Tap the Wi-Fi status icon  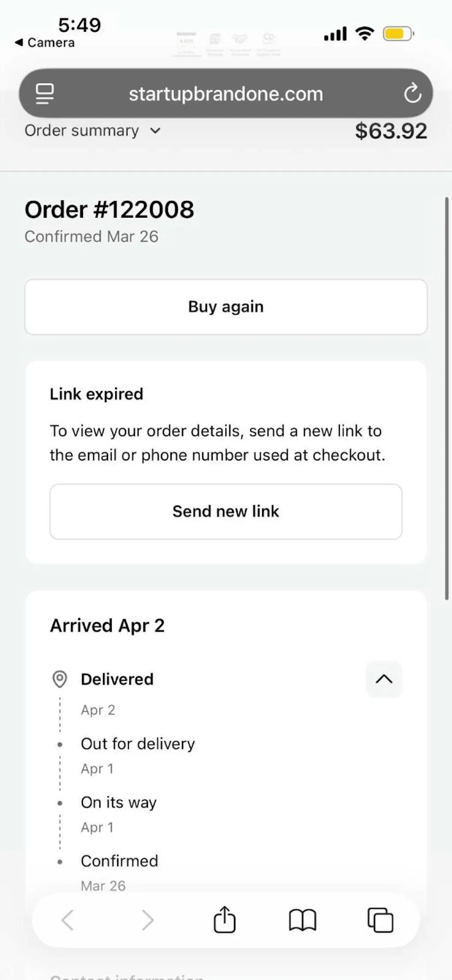click(365, 34)
